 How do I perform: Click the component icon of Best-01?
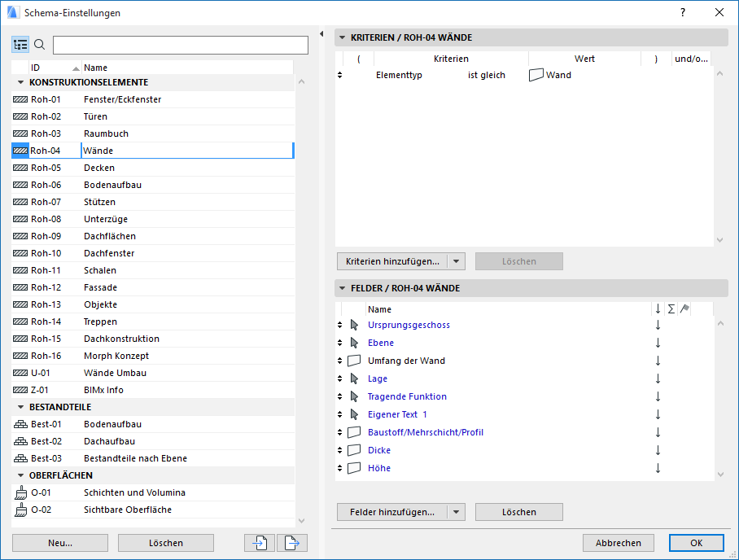pyautogui.click(x=20, y=424)
